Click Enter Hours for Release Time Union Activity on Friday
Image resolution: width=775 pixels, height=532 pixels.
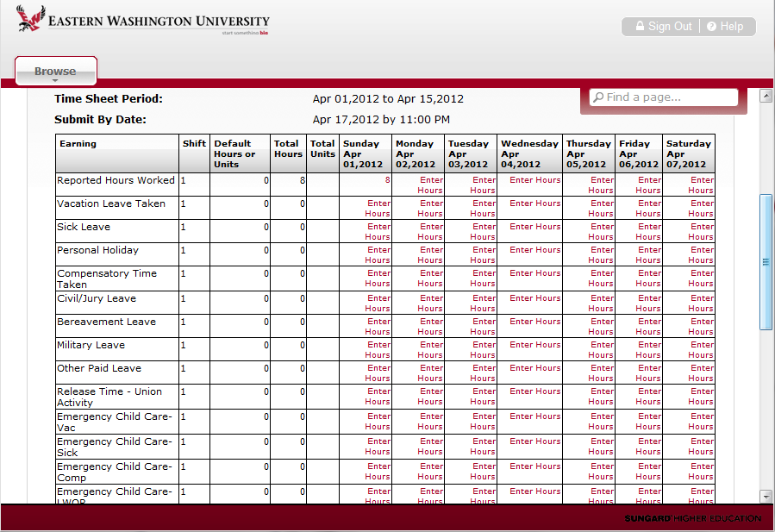[x=648, y=396]
